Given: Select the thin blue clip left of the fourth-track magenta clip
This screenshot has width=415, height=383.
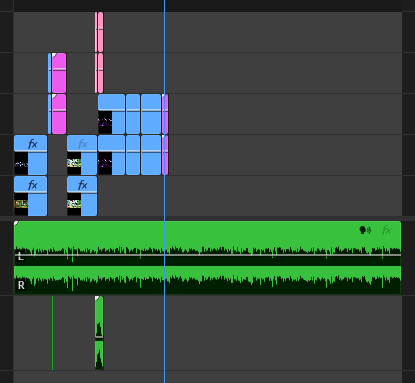Looking at the screenshot, I should (x=50, y=73).
